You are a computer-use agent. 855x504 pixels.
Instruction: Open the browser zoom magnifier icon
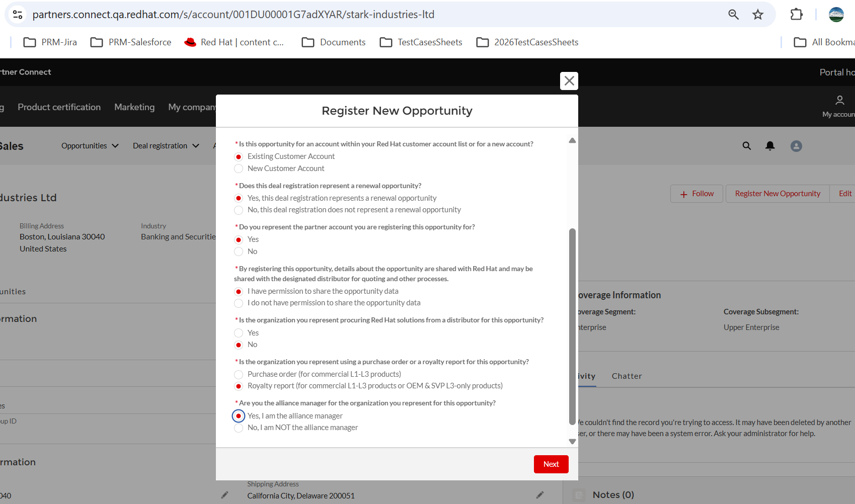[733, 15]
